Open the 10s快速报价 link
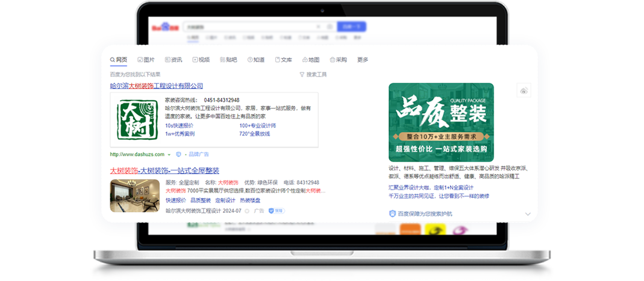The height and width of the screenshot is (281, 644). click(x=180, y=125)
